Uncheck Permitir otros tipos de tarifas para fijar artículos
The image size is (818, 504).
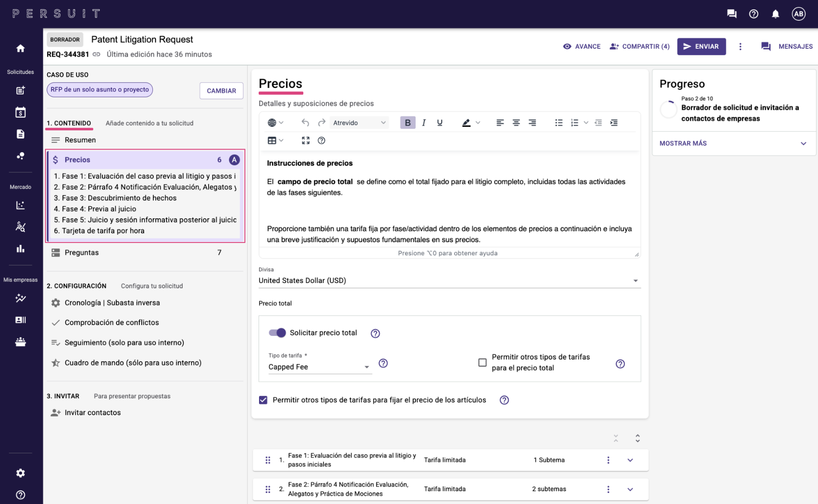[x=263, y=400]
